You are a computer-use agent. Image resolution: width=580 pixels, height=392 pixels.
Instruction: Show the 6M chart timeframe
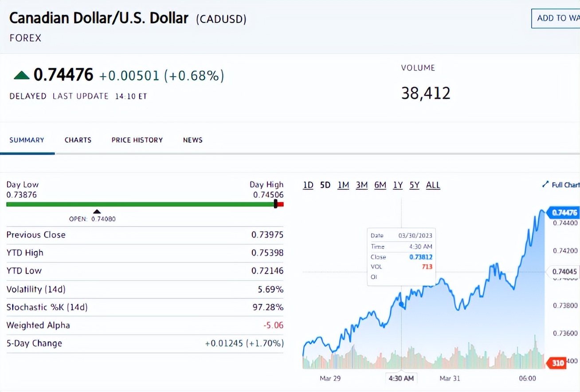pos(380,185)
